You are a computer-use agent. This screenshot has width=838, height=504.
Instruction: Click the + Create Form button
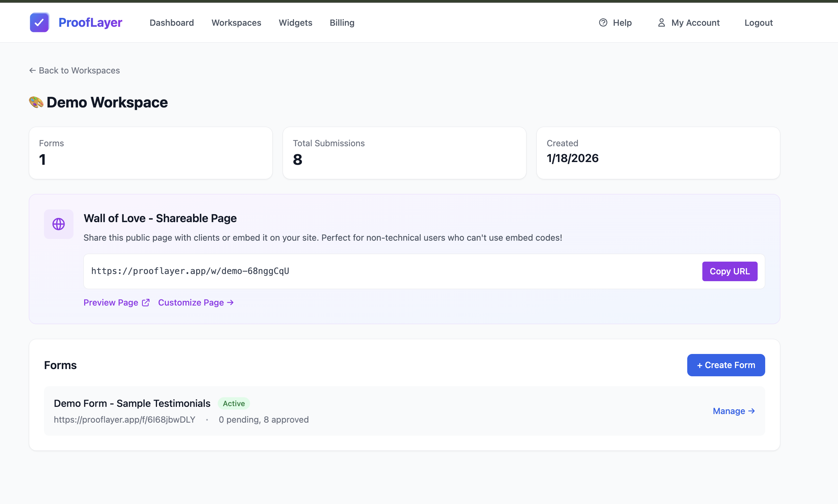pyautogui.click(x=726, y=365)
